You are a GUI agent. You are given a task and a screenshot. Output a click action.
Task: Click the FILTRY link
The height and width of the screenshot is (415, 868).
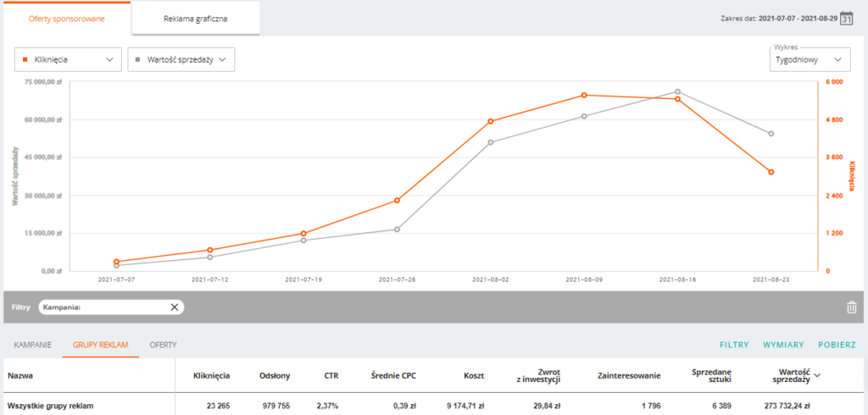(734, 345)
